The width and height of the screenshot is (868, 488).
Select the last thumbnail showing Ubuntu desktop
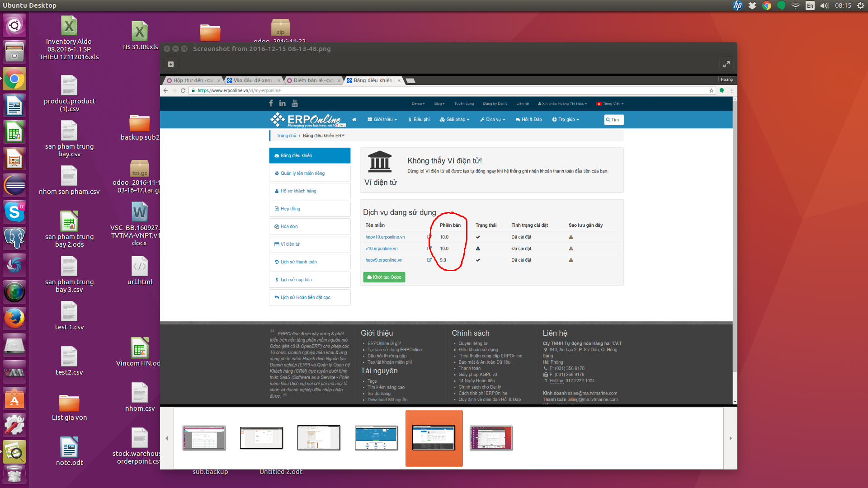(x=491, y=438)
